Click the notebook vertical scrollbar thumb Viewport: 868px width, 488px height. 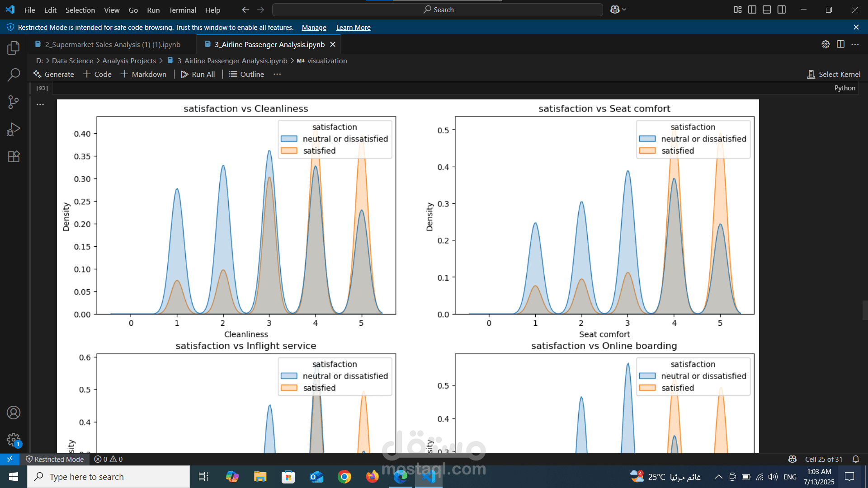(x=865, y=310)
